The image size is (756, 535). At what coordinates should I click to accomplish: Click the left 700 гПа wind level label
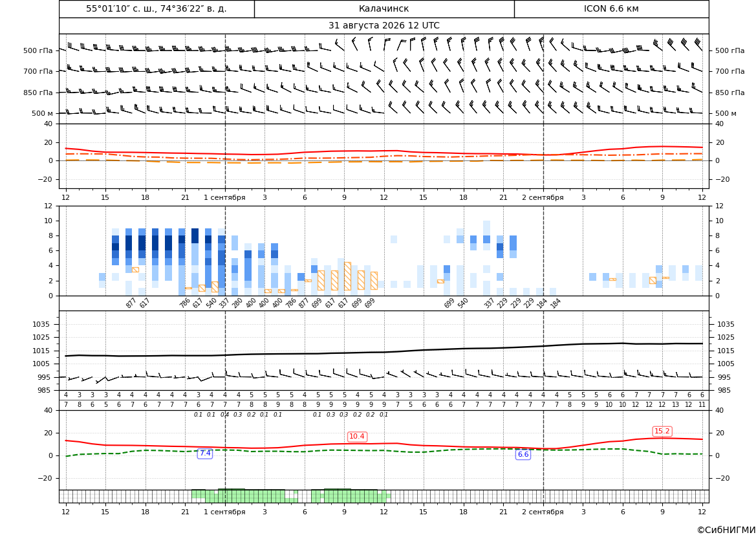[x=38, y=71]
